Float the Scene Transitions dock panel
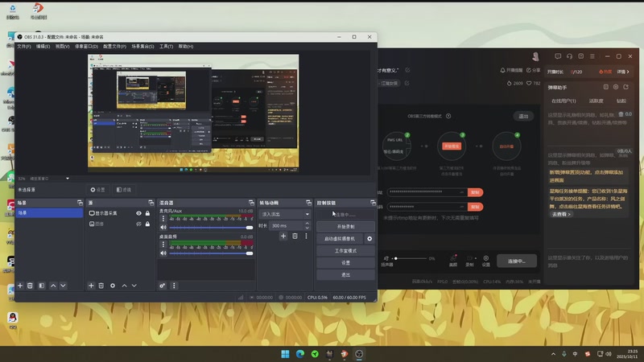 (309, 203)
